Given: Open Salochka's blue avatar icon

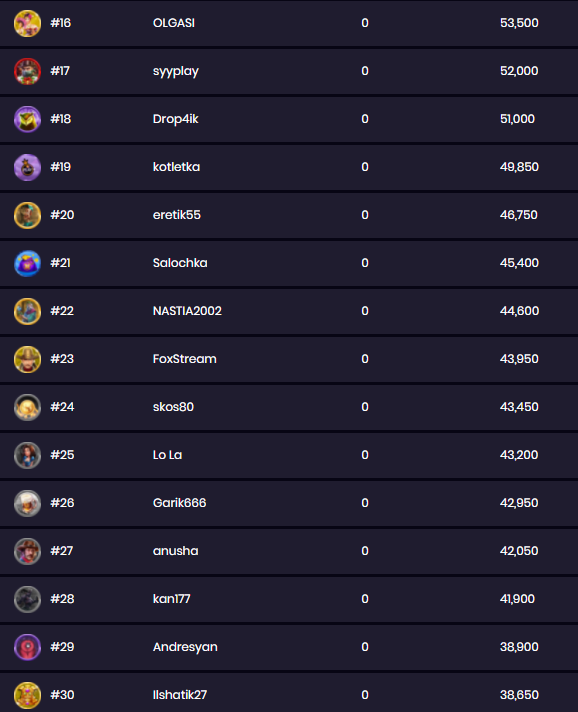Looking at the screenshot, I should pos(27,263).
